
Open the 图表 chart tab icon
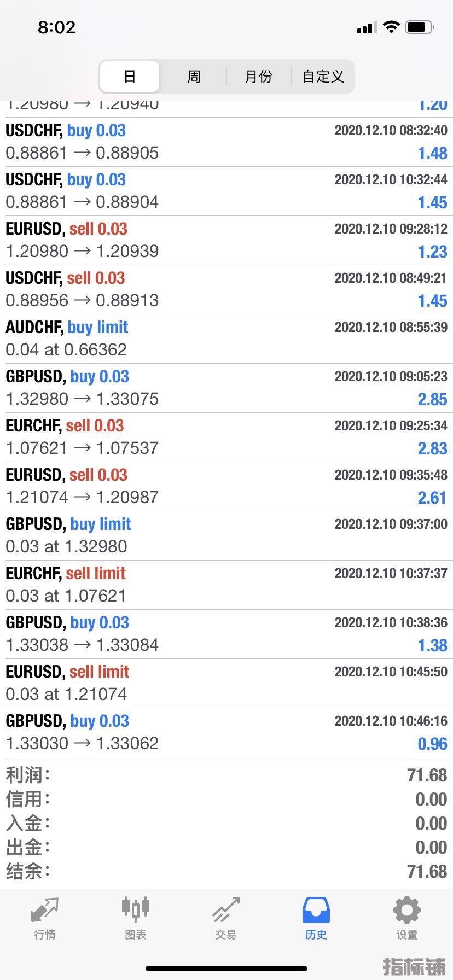pyautogui.click(x=135, y=909)
